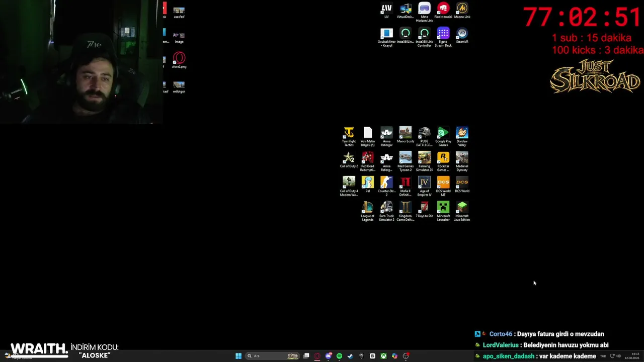The width and height of the screenshot is (644, 362).
Task: Select the Stardew Valley shortcut
Action: click(x=462, y=137)
